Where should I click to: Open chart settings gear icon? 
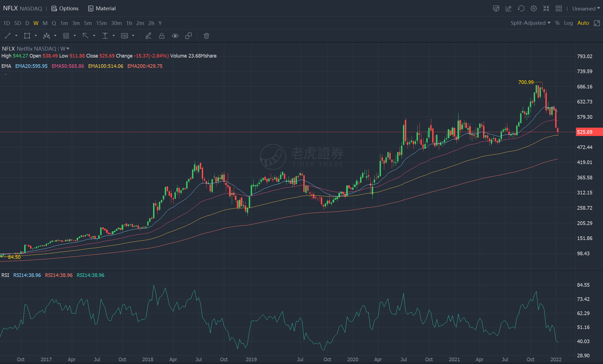point(533,8)
